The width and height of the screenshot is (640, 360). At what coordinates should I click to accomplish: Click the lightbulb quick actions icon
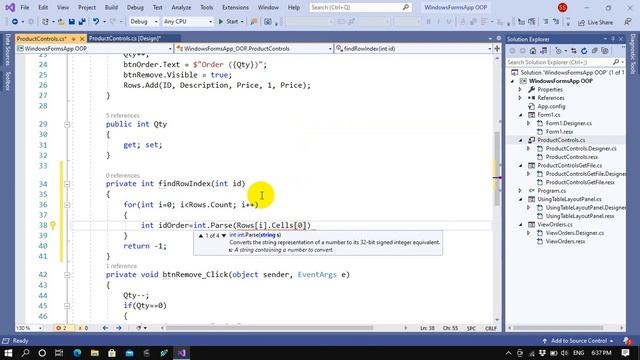click(x=53, y=225)
